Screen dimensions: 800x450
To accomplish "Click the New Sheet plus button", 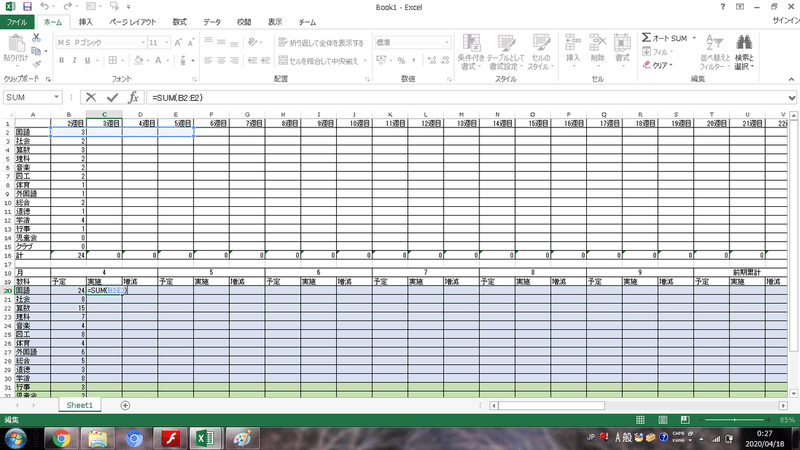I will point(125,405).
